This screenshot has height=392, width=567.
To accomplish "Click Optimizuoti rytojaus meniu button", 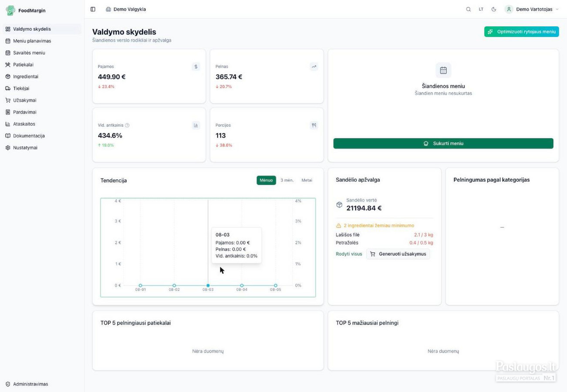I will (x=521, y=32).
